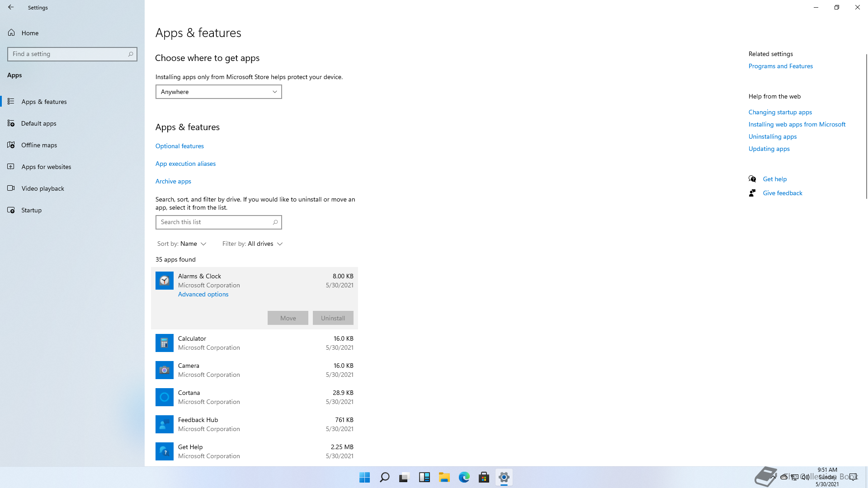Open Video playback section
Image resolution: width=868 pixels, height=488 pixels.
click(x=72, y=188)
